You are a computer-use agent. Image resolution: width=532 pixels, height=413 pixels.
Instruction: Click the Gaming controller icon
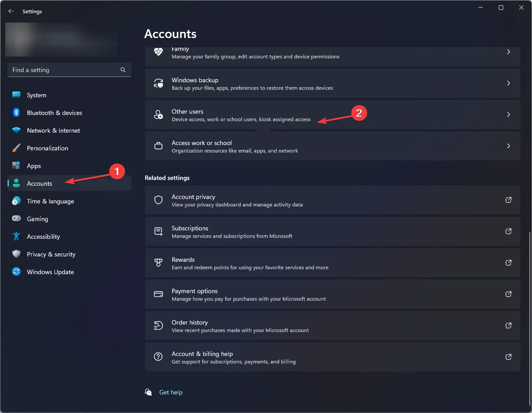coord(16,219)
